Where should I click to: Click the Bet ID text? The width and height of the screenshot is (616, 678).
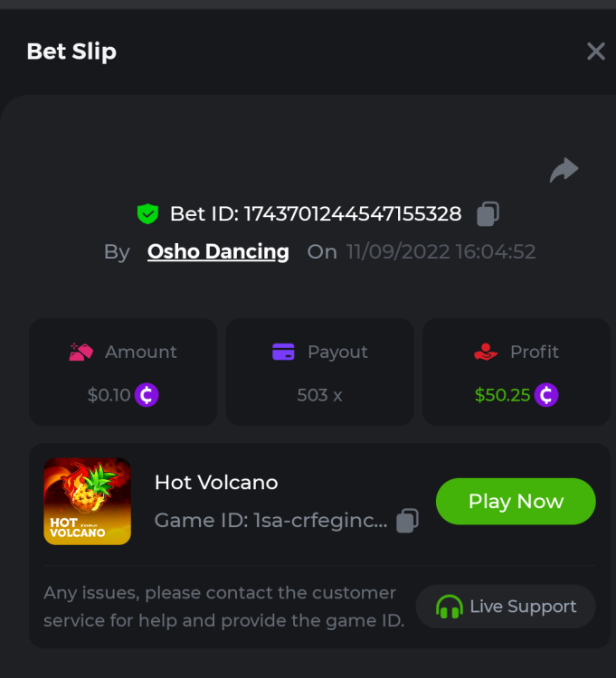[x=316, y=214]
